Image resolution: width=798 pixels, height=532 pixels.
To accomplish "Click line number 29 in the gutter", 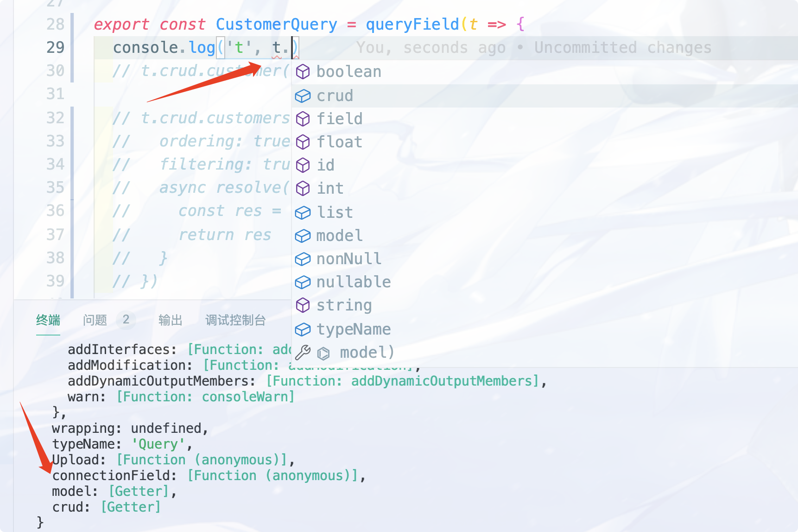I will 55,47.
